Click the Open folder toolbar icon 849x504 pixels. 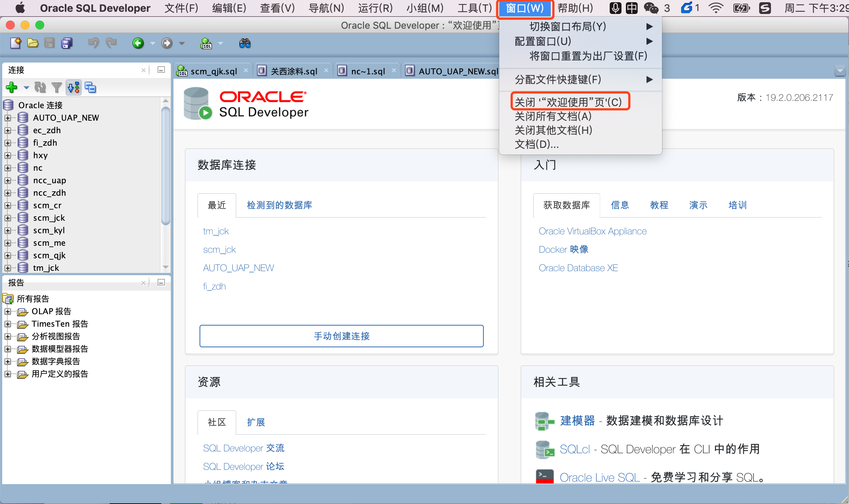(33, 43)
